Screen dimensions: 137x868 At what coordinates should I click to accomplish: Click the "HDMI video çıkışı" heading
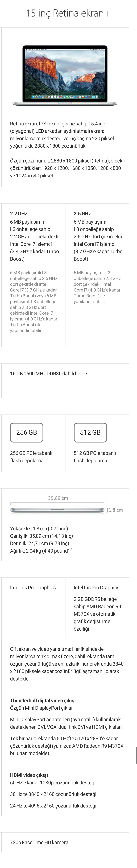[29, 775]
